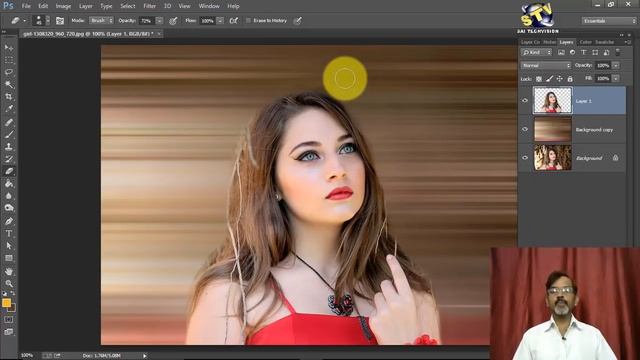
Task: Toggle lock all padlock icon
Action: click(570, 78)
